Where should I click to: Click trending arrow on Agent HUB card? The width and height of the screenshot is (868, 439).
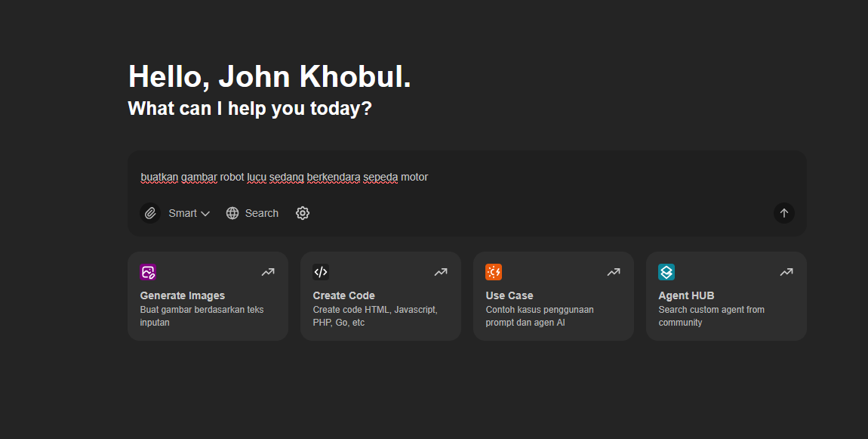coord(786,272)
